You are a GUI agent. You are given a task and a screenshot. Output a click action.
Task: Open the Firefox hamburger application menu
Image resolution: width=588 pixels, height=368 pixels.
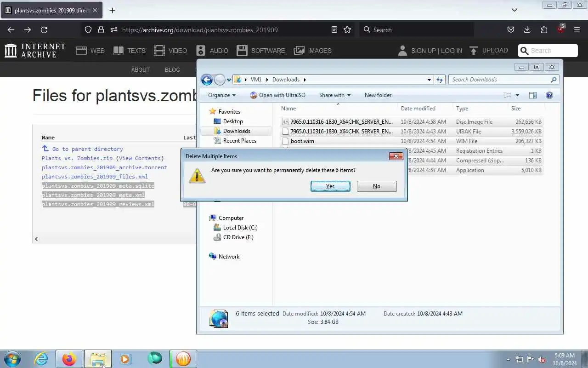(x=577, y=29)
